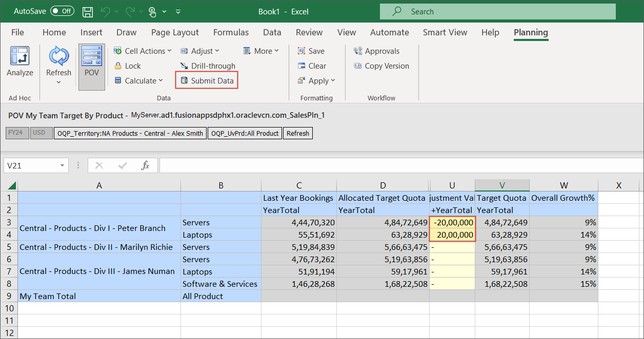
Task: Open the Calculate dropdown
Action: (x=138, y=80)
